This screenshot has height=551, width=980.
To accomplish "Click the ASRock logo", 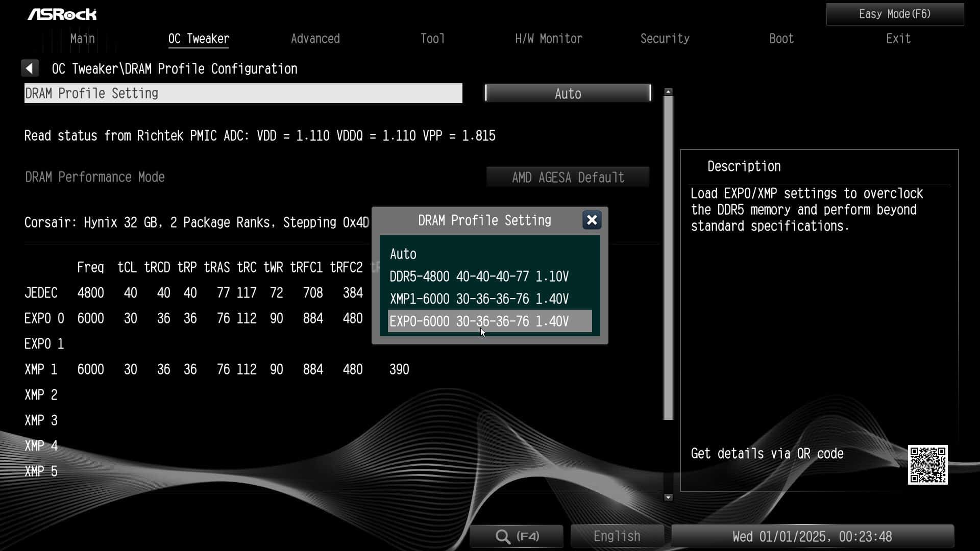I will [x=62, y=14].
